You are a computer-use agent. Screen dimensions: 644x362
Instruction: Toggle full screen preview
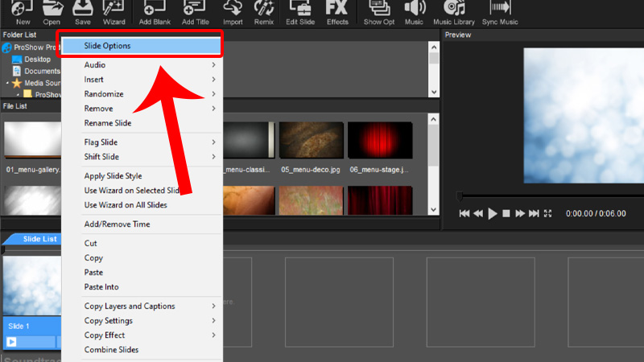point(548,213)
